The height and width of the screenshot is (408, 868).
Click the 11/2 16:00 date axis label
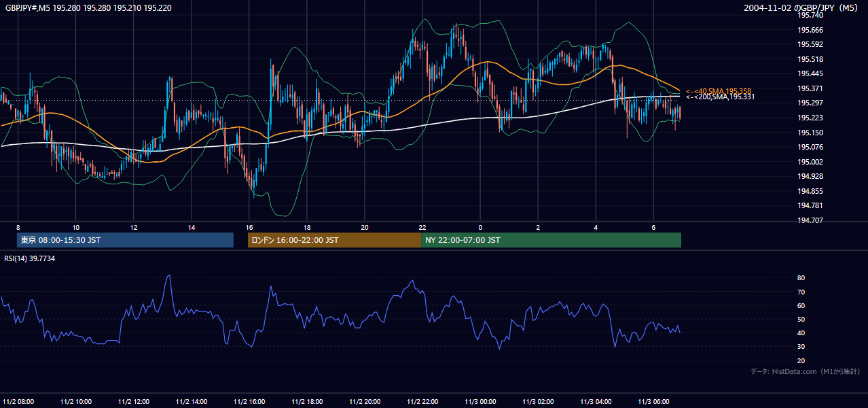pyautogui.click(x=249, y=401)
